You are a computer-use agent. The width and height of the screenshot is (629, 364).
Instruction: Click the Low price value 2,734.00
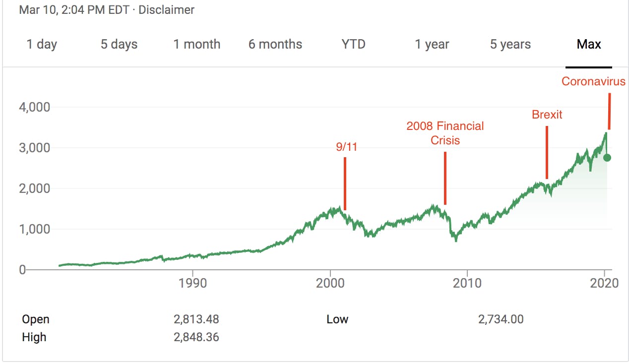click(x=501, y=319)
